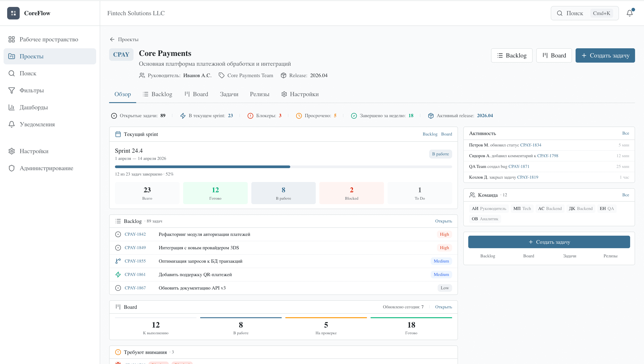This screenshot has height=364, width=644.
Task: Click lightning icon of task CPAY-1861
Action: point(118,275)
